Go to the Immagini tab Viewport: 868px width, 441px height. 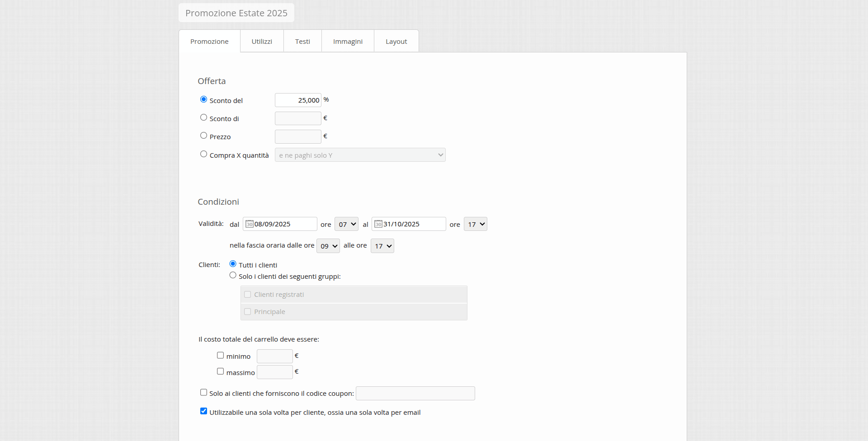tap(348, 42)
